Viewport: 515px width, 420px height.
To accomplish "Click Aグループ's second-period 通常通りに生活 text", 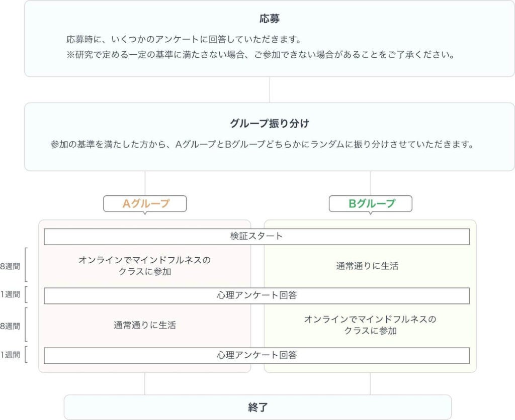I will [144, 325].
